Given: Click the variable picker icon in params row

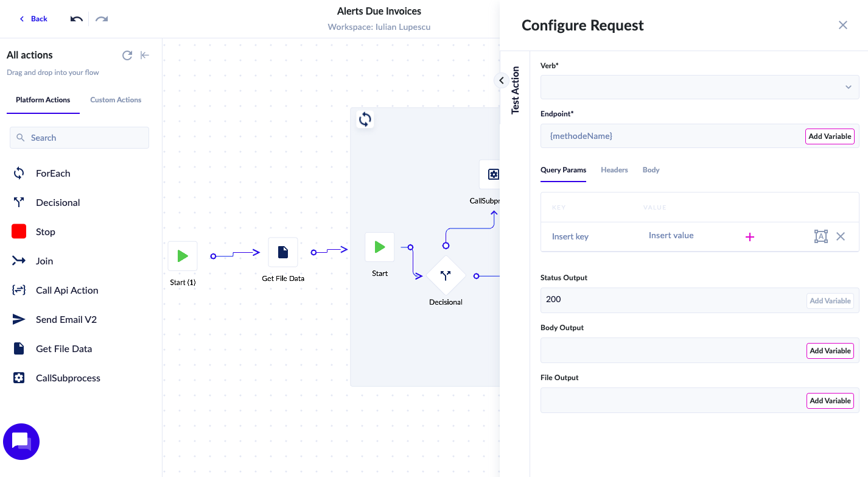Looking at the screenshot, I should point(821,236).
